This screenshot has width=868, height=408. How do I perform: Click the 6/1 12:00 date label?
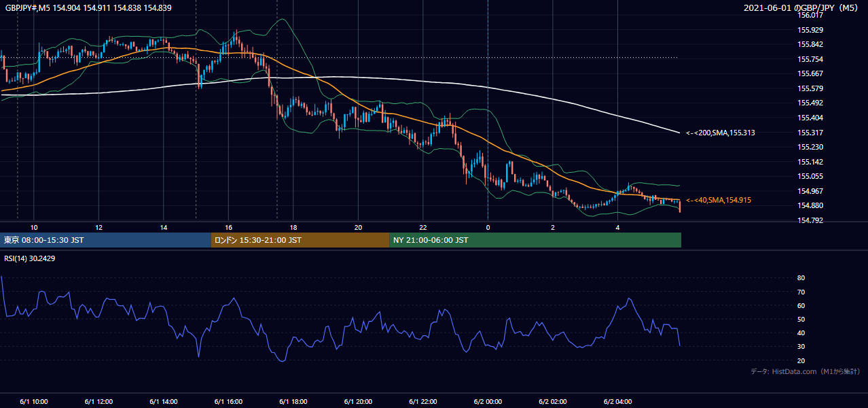(98, 402)
